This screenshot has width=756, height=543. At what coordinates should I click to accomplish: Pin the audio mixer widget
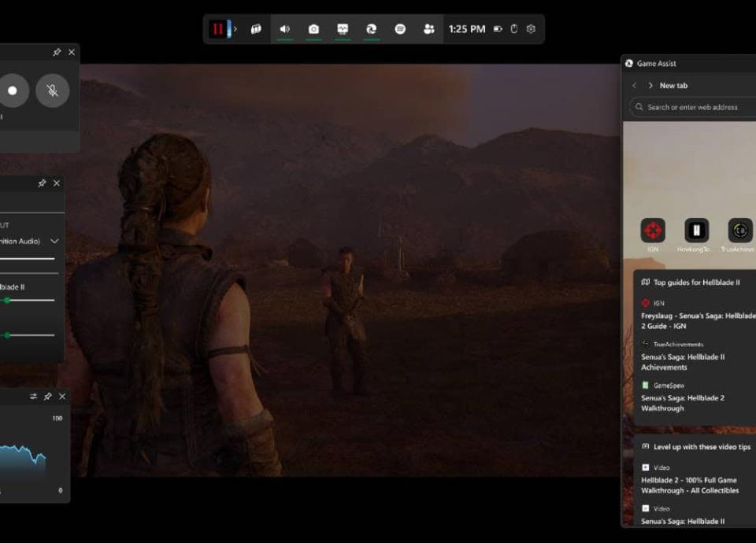tap(42, 183)
